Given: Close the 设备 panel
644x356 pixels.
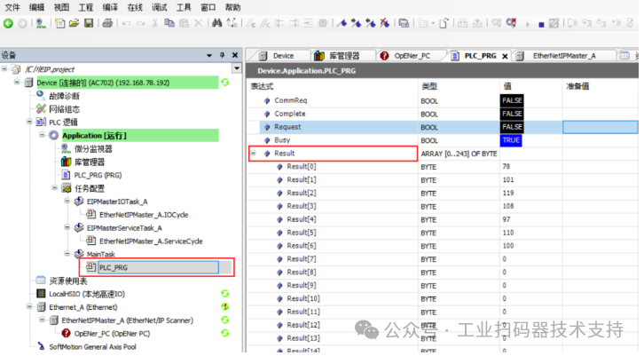Looking at the screenshot, I should coord(235,55).
